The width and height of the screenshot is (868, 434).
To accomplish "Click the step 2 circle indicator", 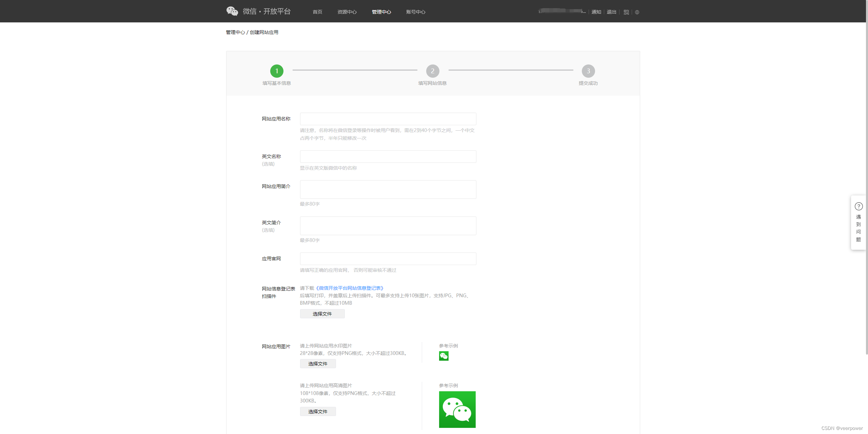I will (x=432, y=71).
